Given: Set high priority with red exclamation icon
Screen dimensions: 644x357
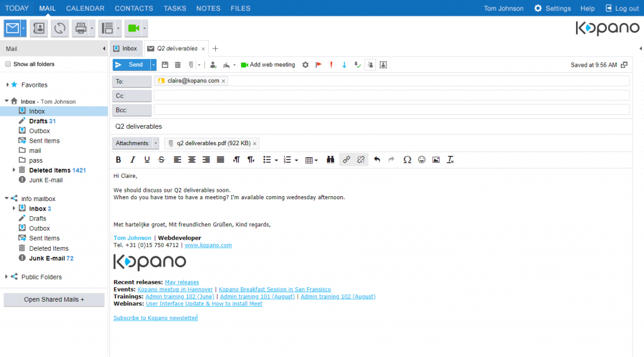Looking at the screenshot, I should (331, 65).
